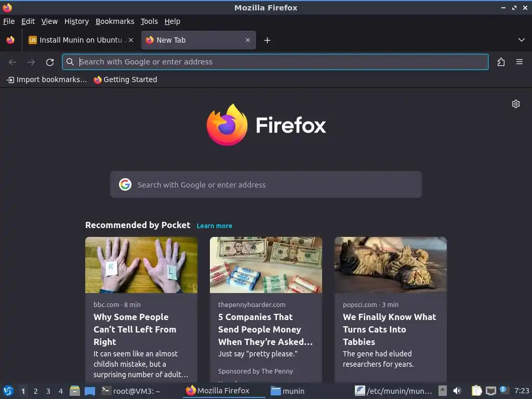Viewport: 532px width, 399px height.
Task: Reload the current page
Action: pos(50,62)
